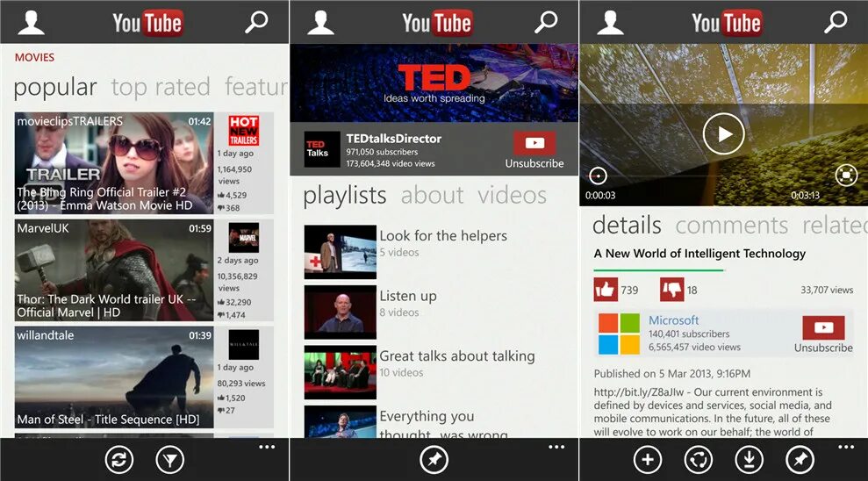This screenshot has height=481, width=868.
Task: Click the Listen up playlist thumbnail
Action: click(340, 312)
